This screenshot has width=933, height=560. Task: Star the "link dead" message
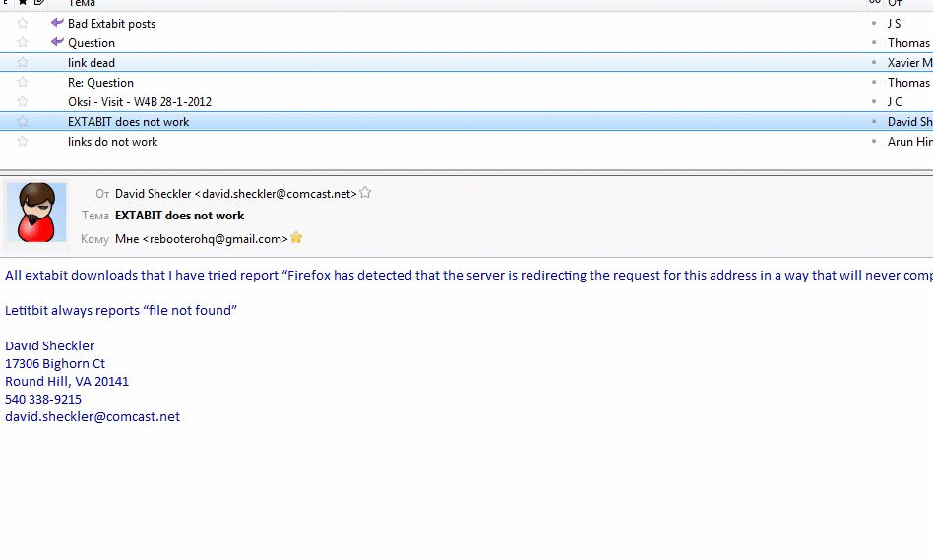coord(23,62)
